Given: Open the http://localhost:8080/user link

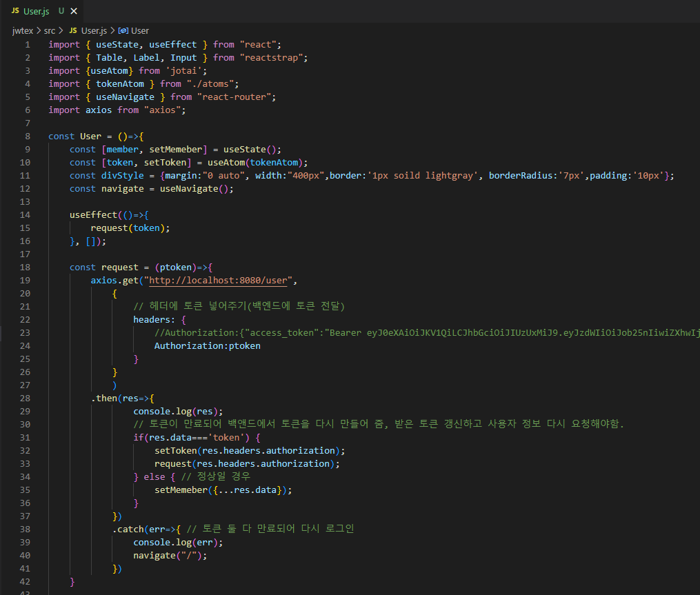Looking at the screenshot, I should tap(218, 281).
